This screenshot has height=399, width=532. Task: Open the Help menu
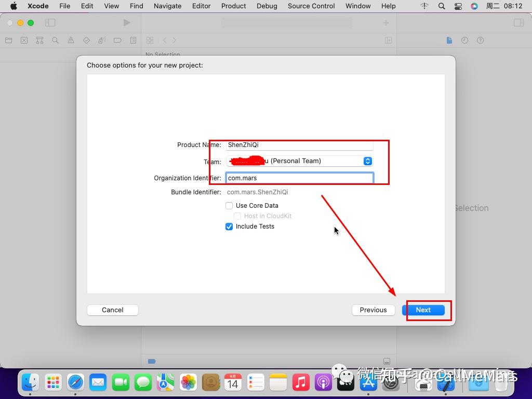pos(388,6)
